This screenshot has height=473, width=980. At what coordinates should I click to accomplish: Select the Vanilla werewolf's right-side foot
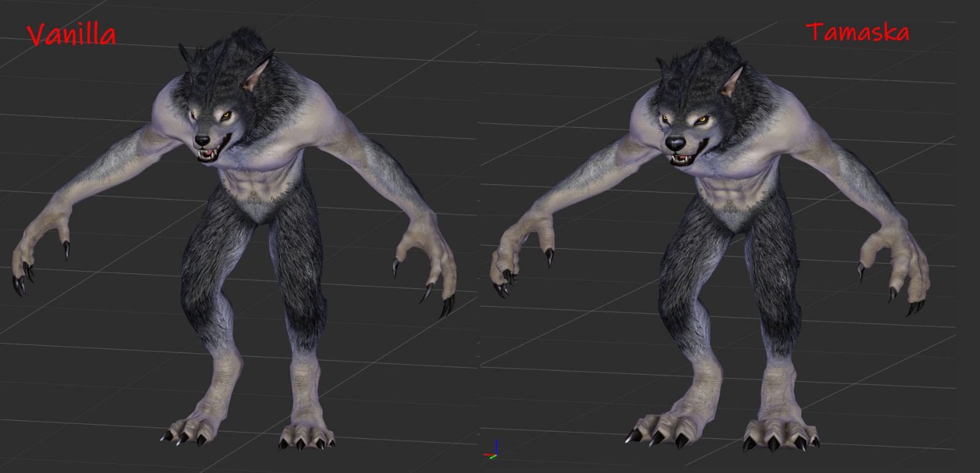(x=306, y=431)
